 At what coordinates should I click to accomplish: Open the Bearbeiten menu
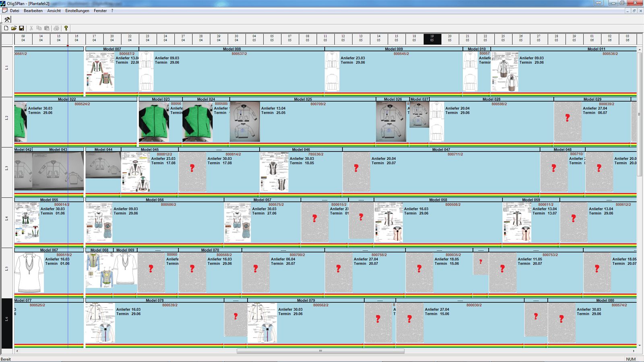click(x=33, y=11)
